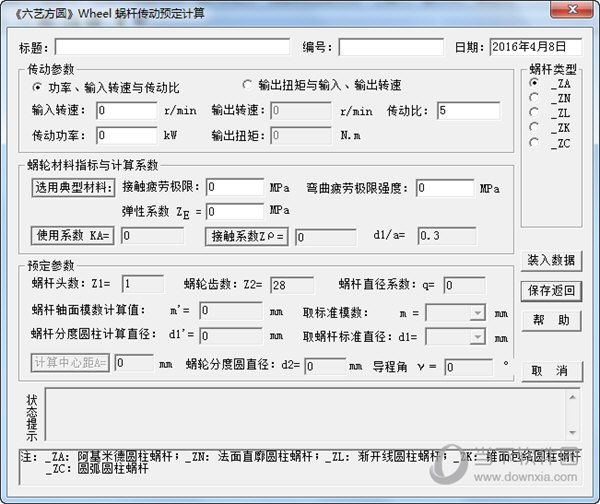The width and height of the screenshot is (600, 504).
Task: Choose the _ZN worm type radio button
Action: click(x=534, y=98)
